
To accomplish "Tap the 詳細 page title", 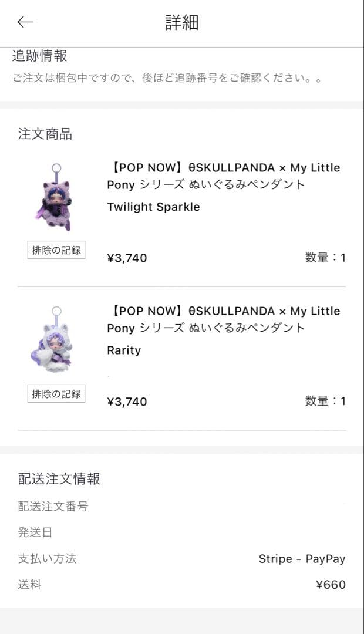I will [182, 22].
